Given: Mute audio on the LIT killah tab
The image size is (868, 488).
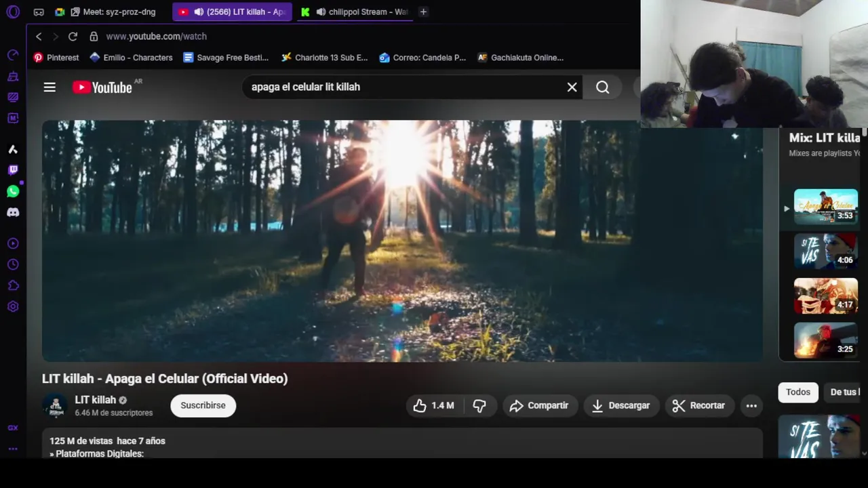Looking at the screenshot, I should point(199,12).
